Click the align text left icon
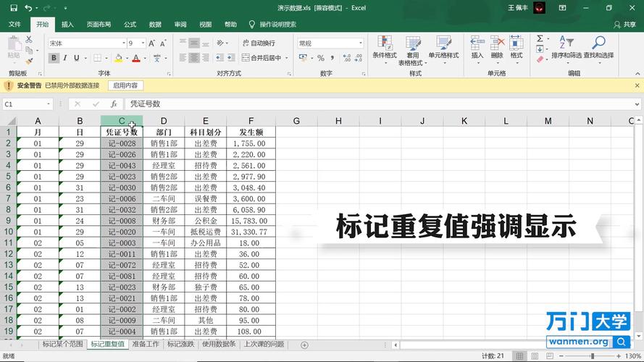The image size is (644, 362). [x=183, y=58]
